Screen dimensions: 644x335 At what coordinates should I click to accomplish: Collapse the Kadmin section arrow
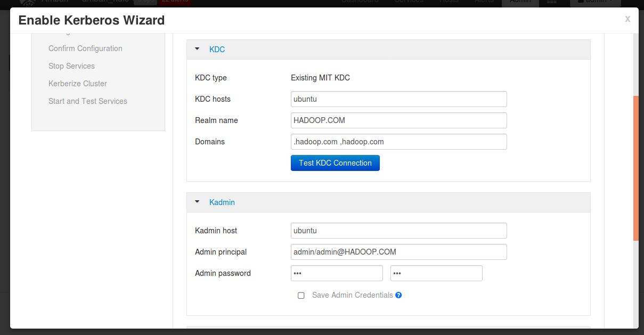(197, 202)
